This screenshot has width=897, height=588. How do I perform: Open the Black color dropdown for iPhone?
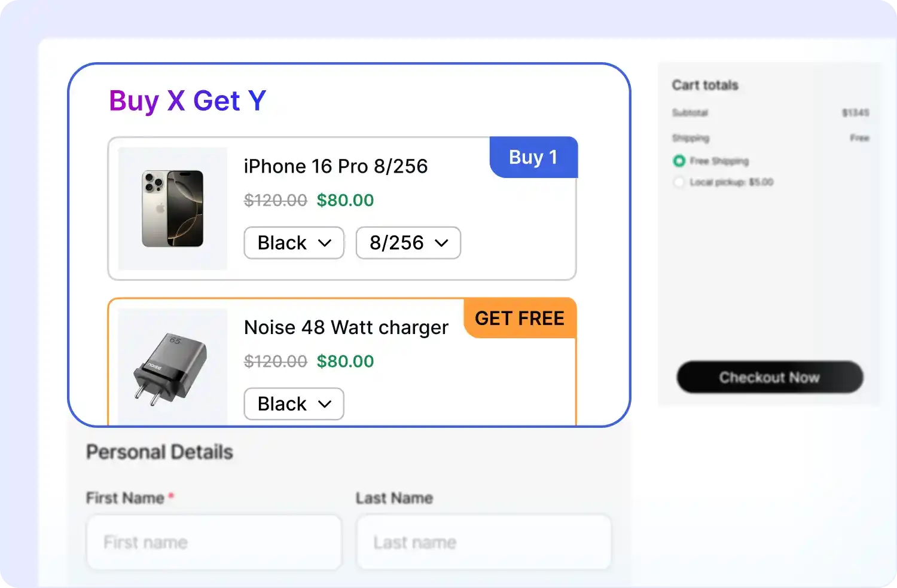pyautogui.click(x=294, y=243)
